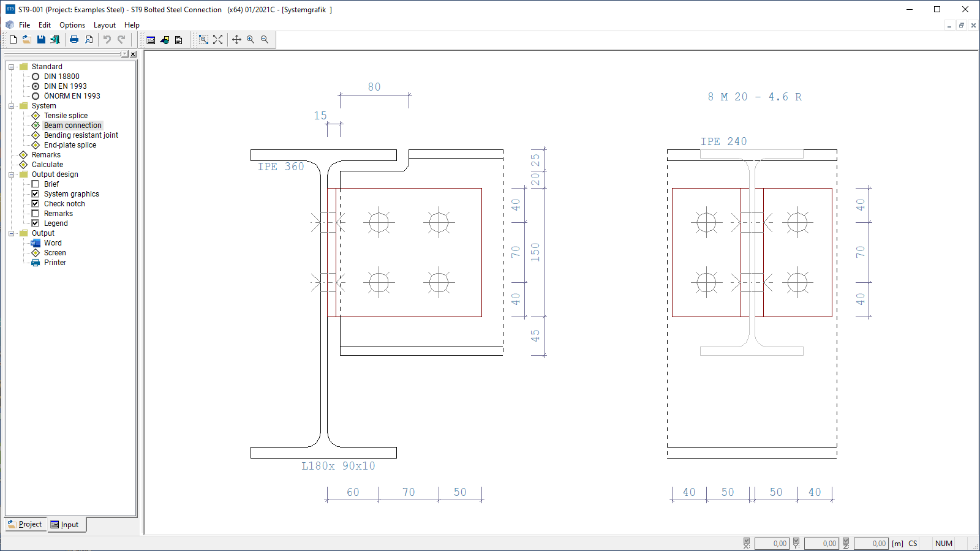Open the Options menu
The height and width of the screenshot is (551, 980).
pos(72,25)
